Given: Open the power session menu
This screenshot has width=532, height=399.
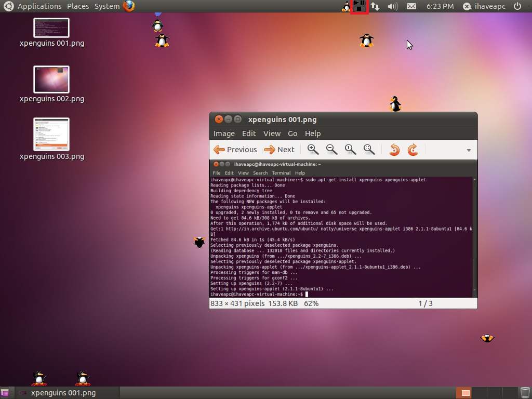Looking at the screenshot, I should click(517, 6).
